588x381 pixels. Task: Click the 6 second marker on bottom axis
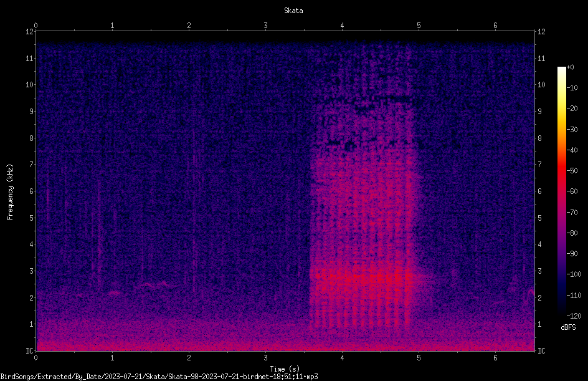[495, 358]
